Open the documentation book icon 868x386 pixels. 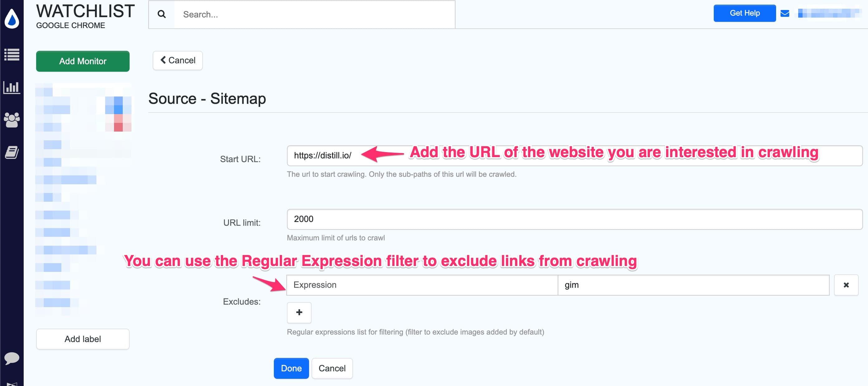12,152
